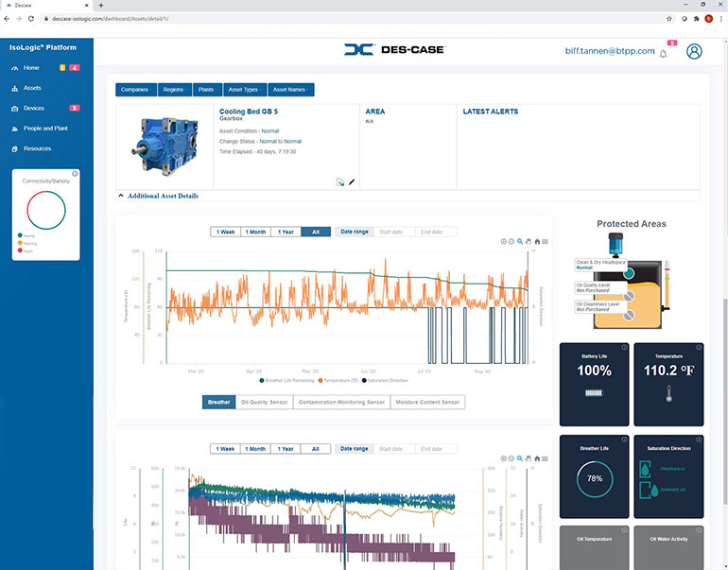
Task: Open the Companies dropdown filter
Action: [x=136, y=90]
